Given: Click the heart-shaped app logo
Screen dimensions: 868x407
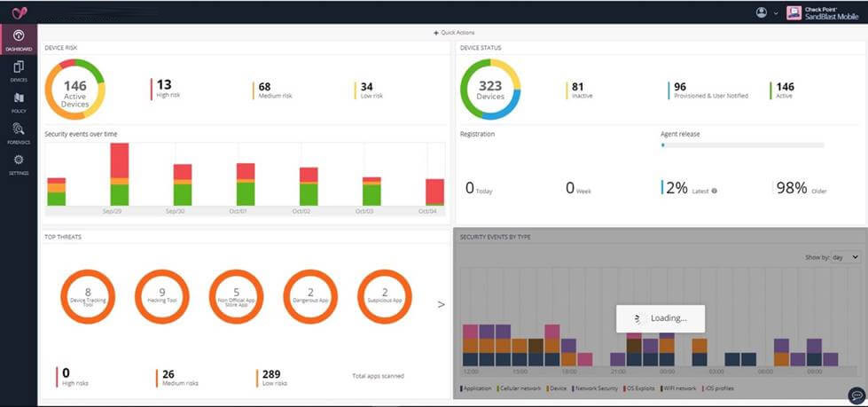Looking at the screenshot, I should [18, 12].
